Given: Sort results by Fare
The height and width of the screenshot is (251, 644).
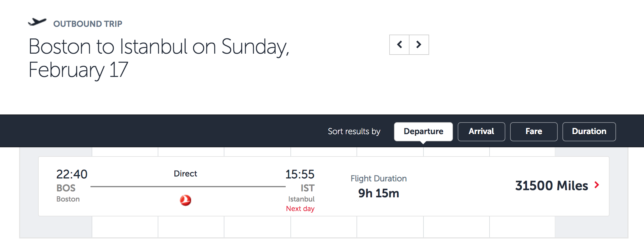Looking at the screenshot, I should (x=534, y=131).
